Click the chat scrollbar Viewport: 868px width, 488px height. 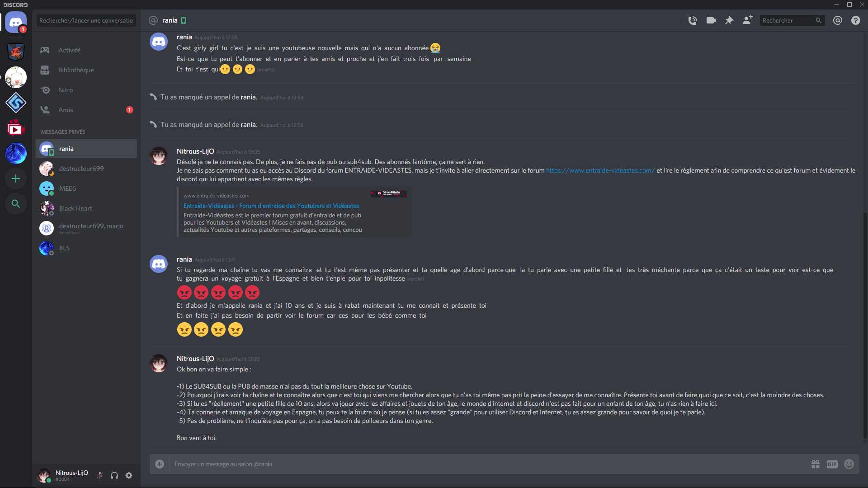click(864, 325)
